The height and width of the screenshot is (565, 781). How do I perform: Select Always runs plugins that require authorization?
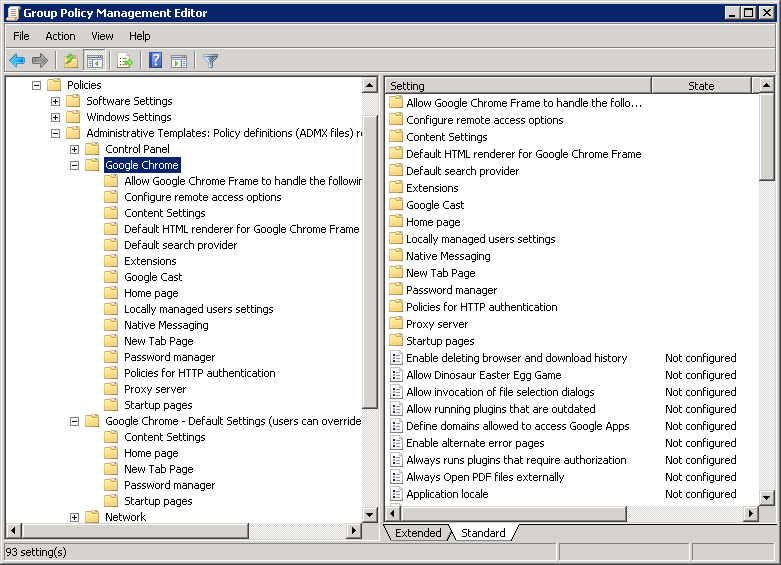516,459
